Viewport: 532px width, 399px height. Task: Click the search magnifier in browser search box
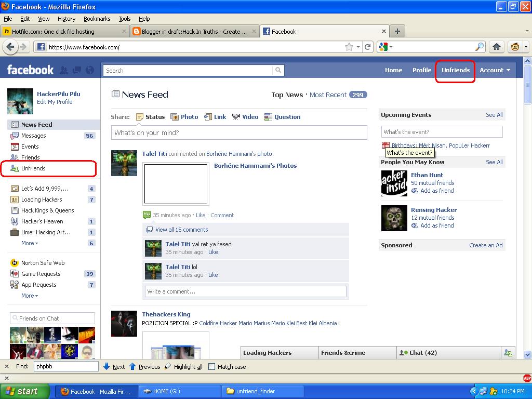coord(480,47)
